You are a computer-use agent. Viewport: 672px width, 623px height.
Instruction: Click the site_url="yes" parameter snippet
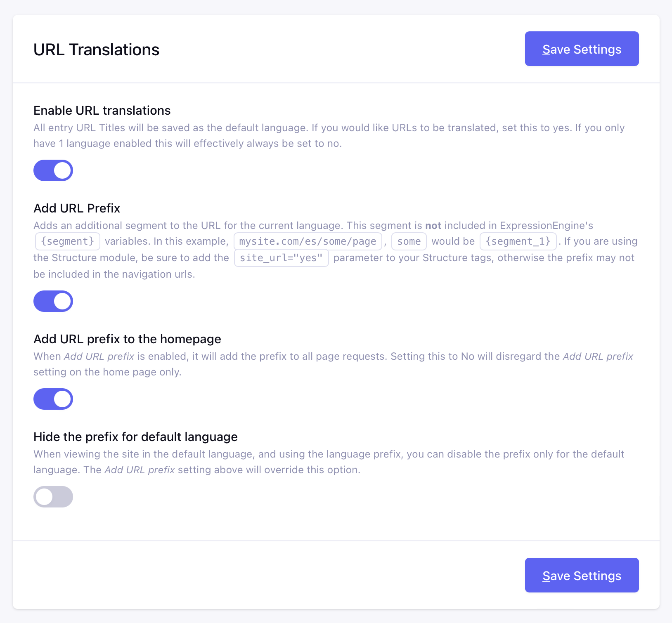pyautogui.click(x=282, y=258)
